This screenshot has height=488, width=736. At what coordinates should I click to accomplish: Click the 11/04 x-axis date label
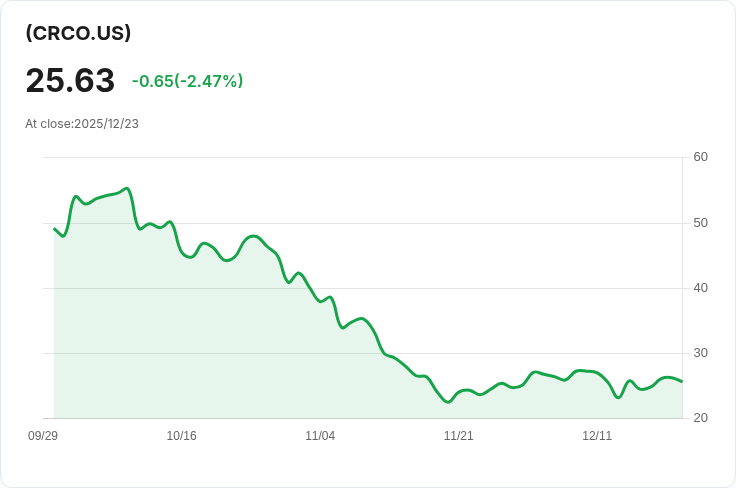(x=320, y=436)
